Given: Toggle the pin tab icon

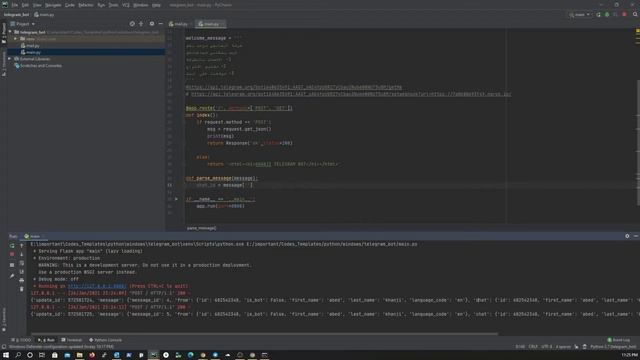Looking at the screenshot, I should [x=12, y=276].
